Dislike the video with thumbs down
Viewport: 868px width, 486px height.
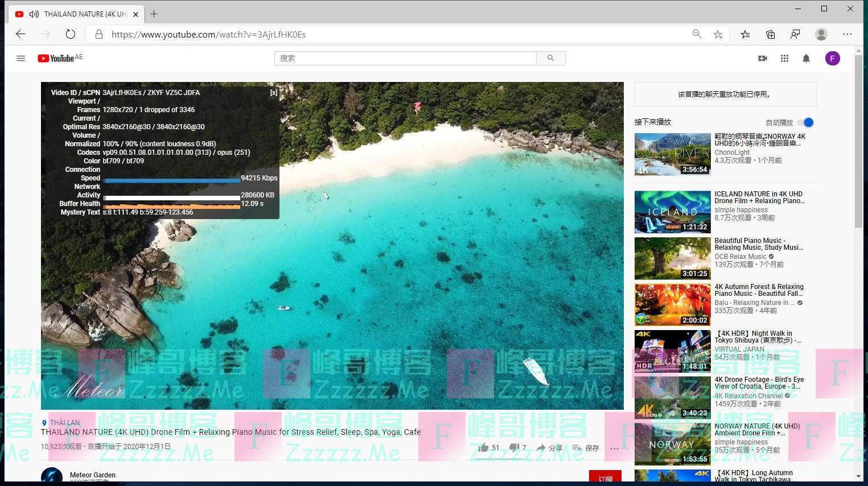tap(514, 448)
